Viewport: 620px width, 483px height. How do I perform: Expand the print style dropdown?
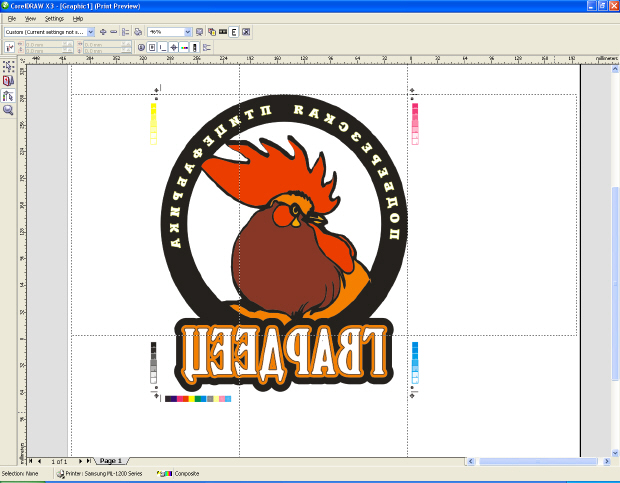(x=91, y=32)
